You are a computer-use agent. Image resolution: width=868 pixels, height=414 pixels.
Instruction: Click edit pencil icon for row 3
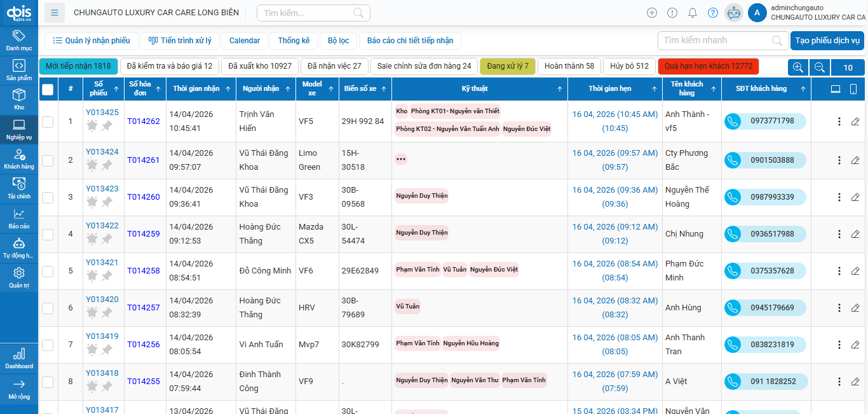tap(855, 197)
